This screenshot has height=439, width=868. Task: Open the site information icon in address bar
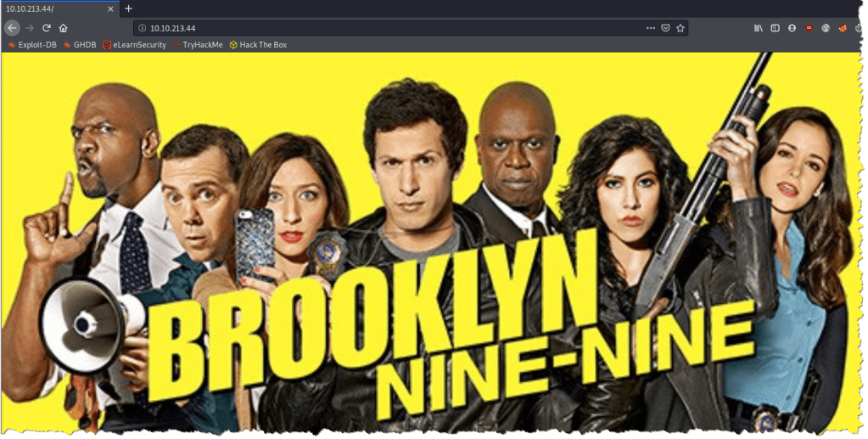point(143,28)
